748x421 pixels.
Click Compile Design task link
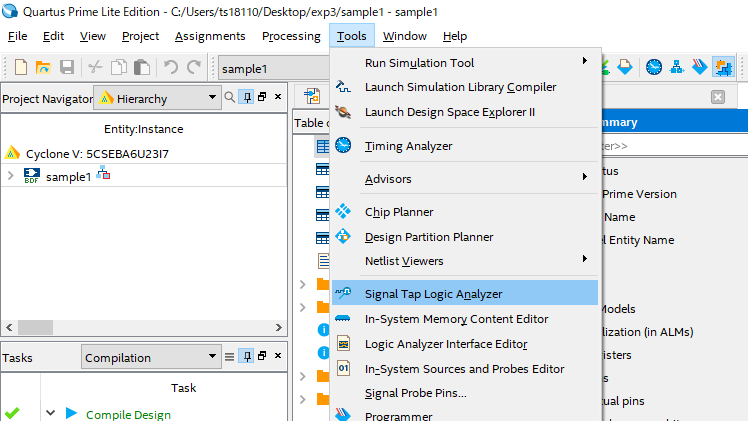pos(128,415)
